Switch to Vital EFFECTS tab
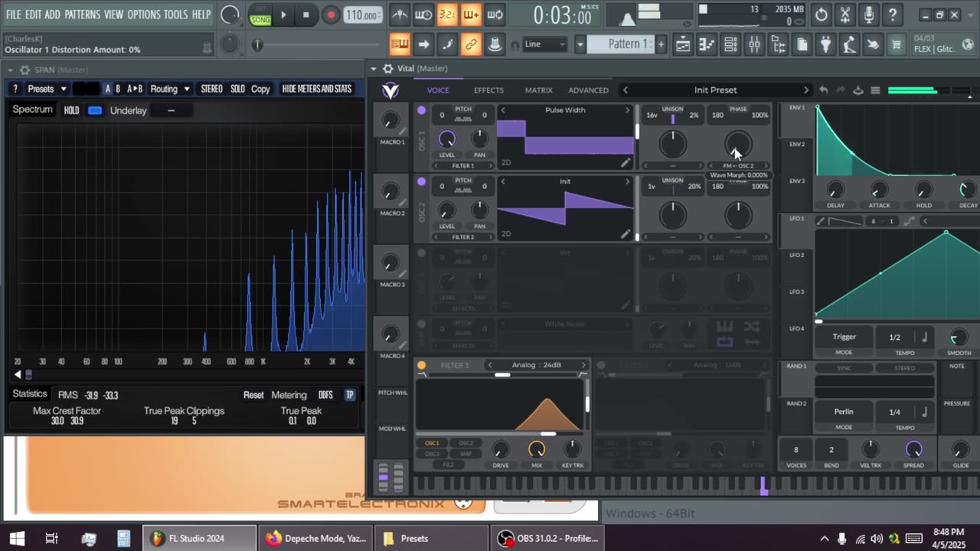The height and width of the screenshot is (551, 980). [x=488, y=90]
